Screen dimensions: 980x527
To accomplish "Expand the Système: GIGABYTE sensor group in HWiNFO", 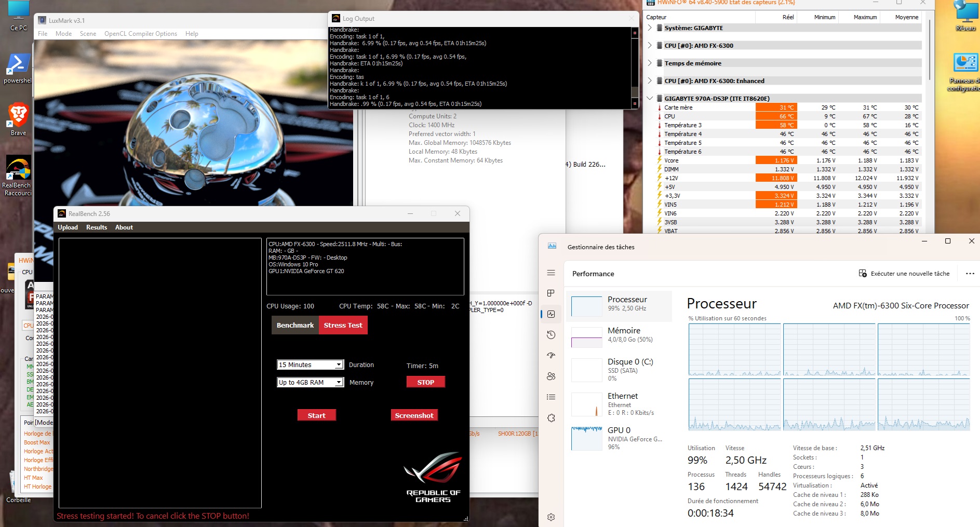I will pos(650,28).
